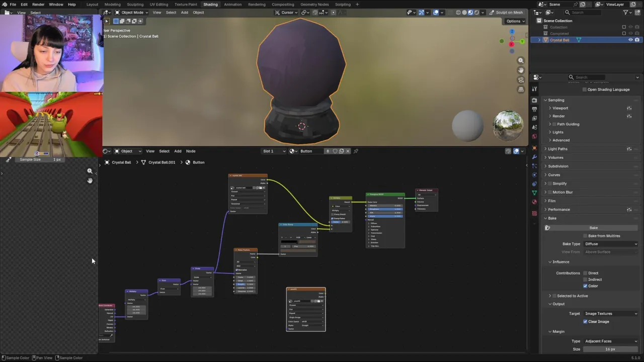Click the image editor zoom magnifier
This screenshot has width=644, height=362.
(90, 171)
